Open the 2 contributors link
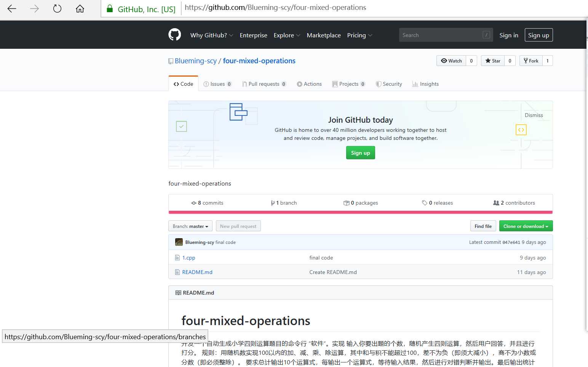The height and width of the screenshot is (367, 588). (x=514, y=203)
